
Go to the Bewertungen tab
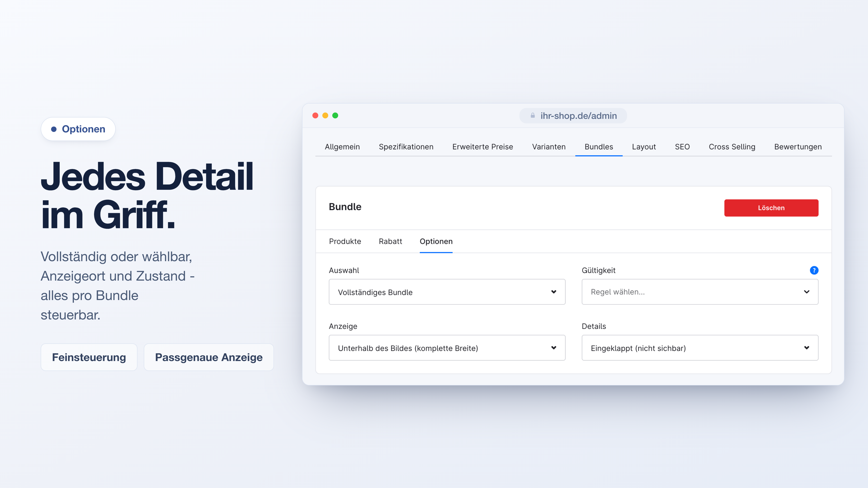click(797, 147)
